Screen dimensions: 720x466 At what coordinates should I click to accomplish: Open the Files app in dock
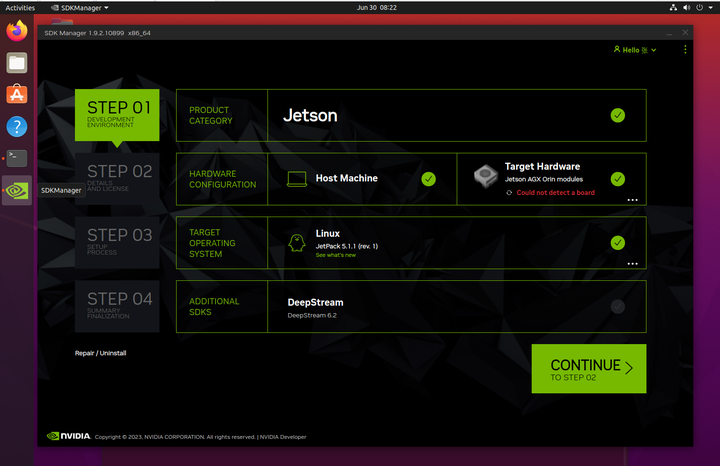(17, 63)
